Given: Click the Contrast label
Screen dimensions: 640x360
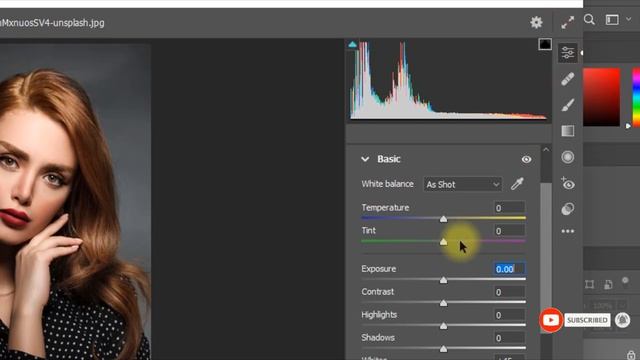Looking at the screenshot, I should [x=378, y=291].
